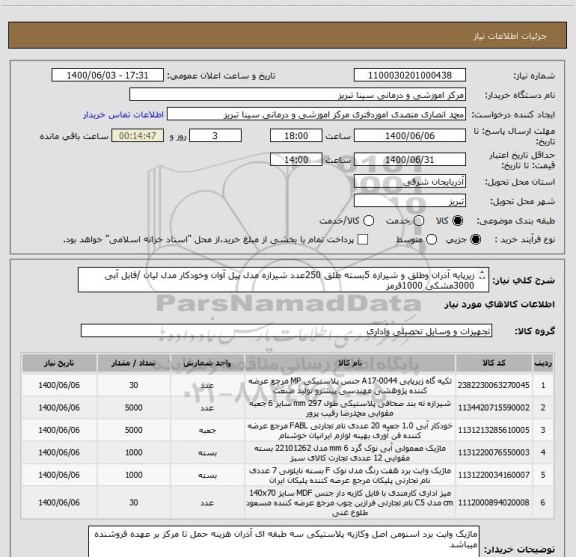The image size is (576, 557).
Task: Select the جزیی purchase type radio
Action: pyautogui.click(x=476, y=240)
